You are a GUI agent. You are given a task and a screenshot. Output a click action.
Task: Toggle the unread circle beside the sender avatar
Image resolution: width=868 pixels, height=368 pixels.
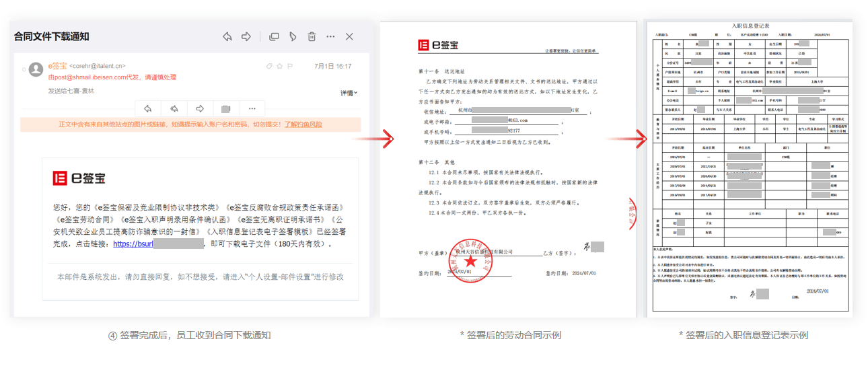point(24,69)
